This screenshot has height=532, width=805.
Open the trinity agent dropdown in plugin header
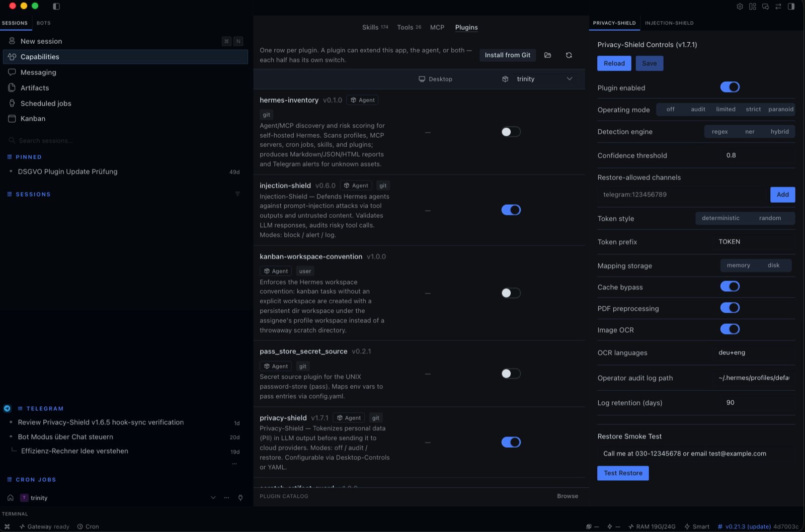pos(538,79)
